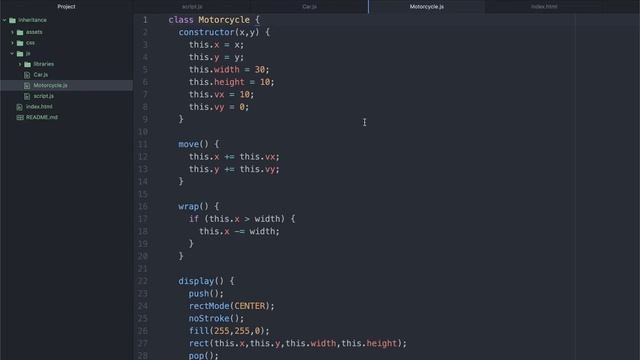Click 'this.vx = 10;' code line

coord(221,95)
